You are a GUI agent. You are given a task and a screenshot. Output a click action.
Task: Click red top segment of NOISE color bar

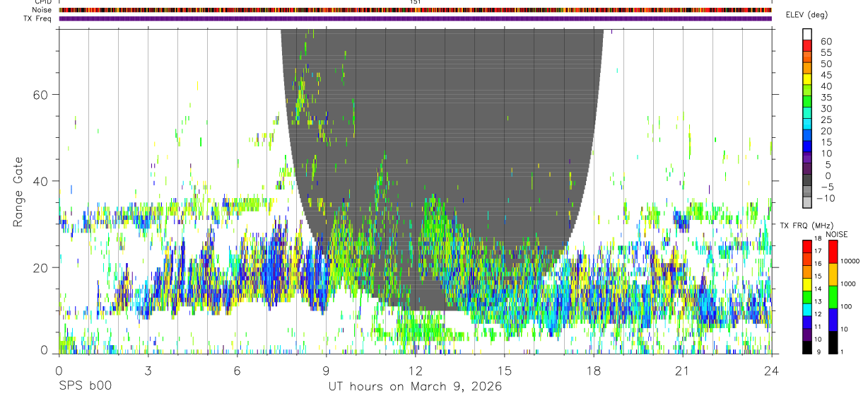(x=833, y=252)
